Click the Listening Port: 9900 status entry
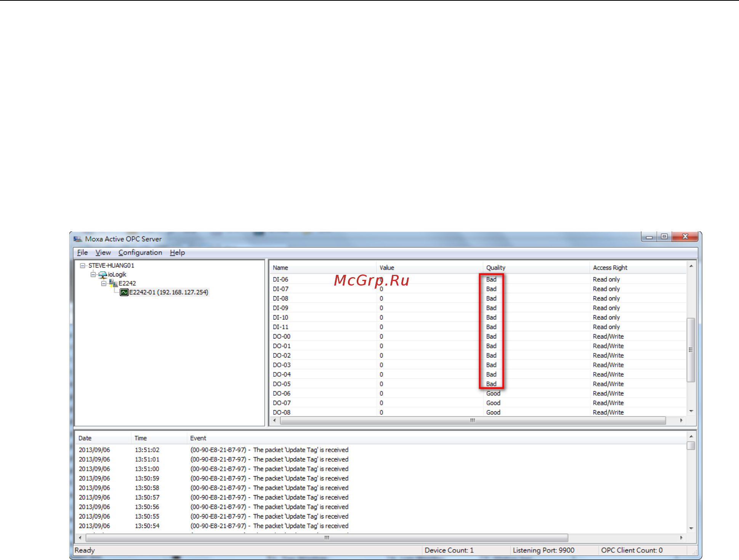This screenshot has height=560, width=739. click(x=543, y=550)
